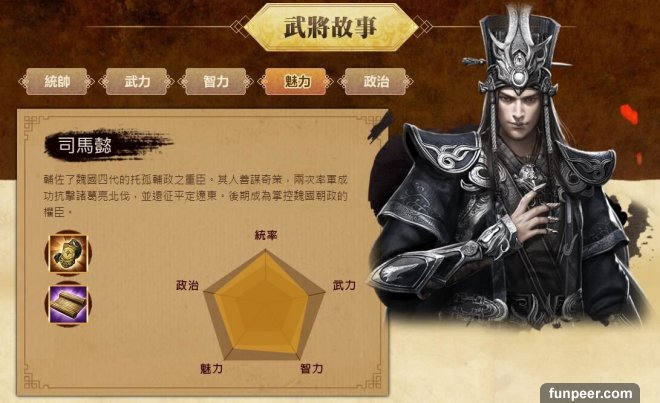Click the diamond ornament left of the title
The height and width of the screenshot is (403, 660).
coord(238,27)
